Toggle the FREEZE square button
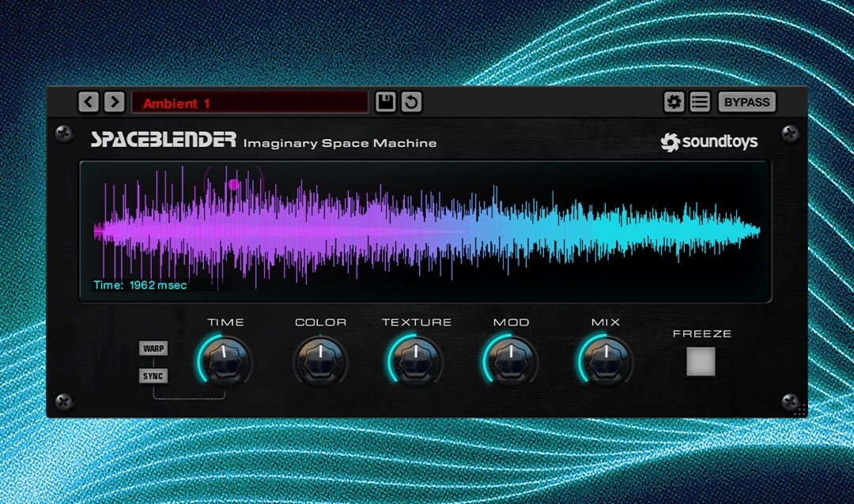The image size is (854, 504). pyautogui.click(x=701, y=361)
